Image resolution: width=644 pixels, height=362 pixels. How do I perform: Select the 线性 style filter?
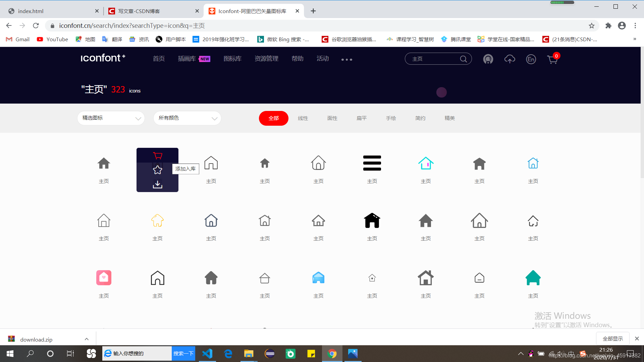[303, 118]
